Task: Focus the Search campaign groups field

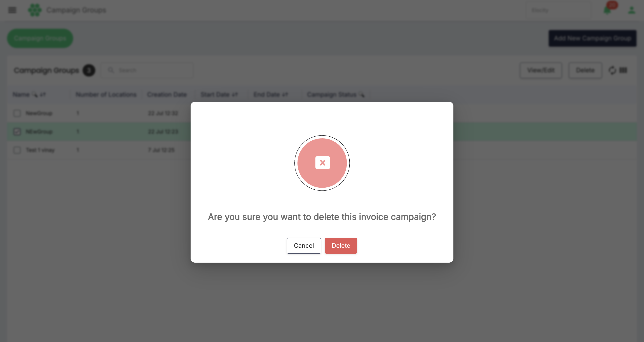Action: point(147,70)
